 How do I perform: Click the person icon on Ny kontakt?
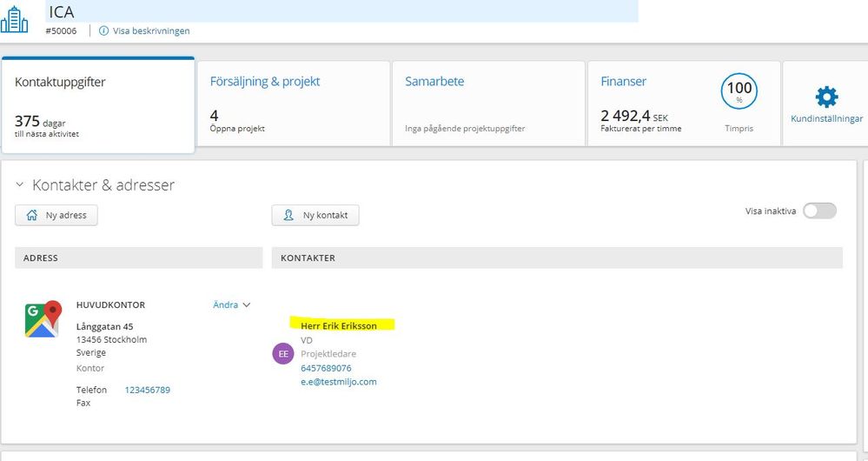(288, 215)
